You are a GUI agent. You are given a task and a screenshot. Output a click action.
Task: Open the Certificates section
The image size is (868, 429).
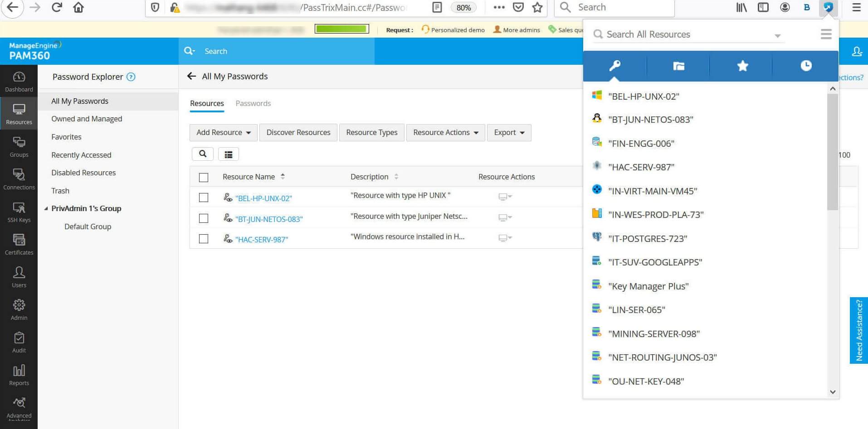point(19,245)
